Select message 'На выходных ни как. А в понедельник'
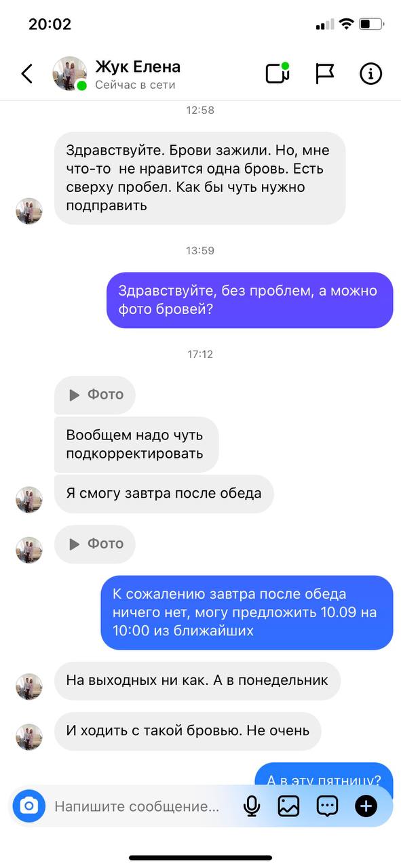The width and height of the screenshot is (401, 868). coord(197,681)
